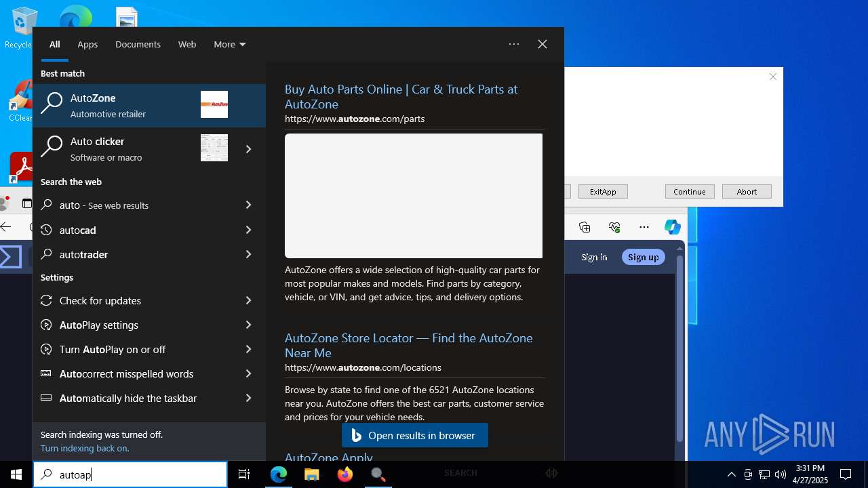Screen dimensions: 868x488
Task: Open the Auto clicker preview thumbnail
Action: click(x=214, y=148)
